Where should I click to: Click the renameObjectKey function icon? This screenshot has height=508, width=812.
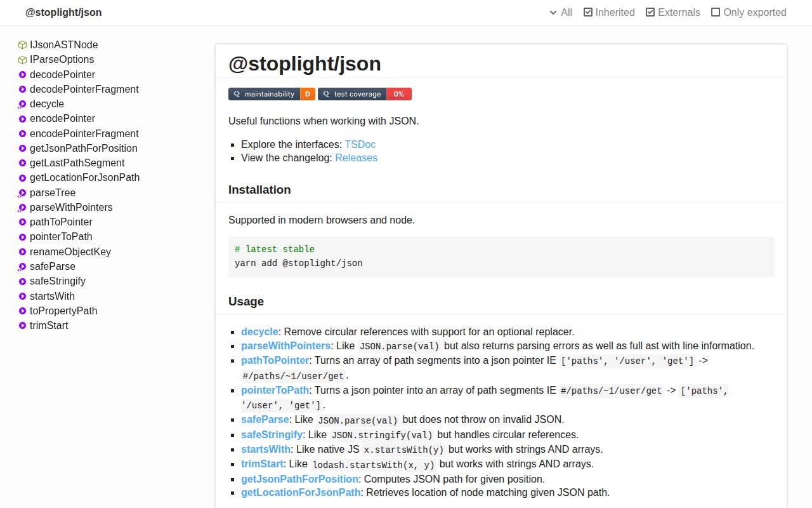coord(22,252)
